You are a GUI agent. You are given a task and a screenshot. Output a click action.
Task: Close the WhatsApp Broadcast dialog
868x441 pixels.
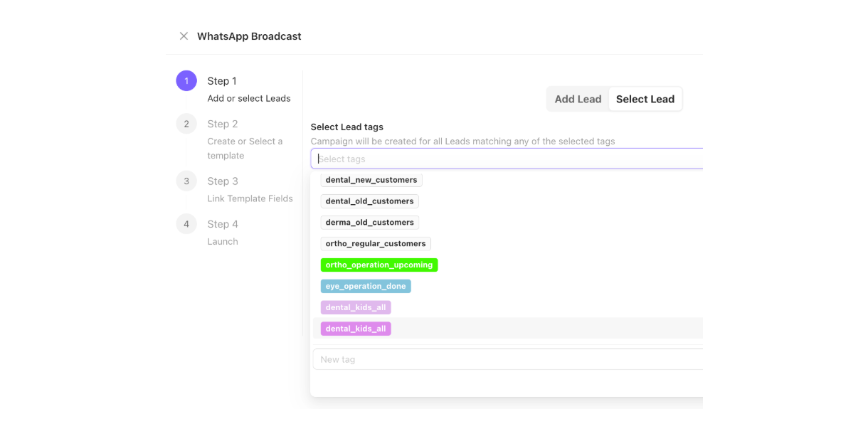pyautogui.click(x=184, y=36)
